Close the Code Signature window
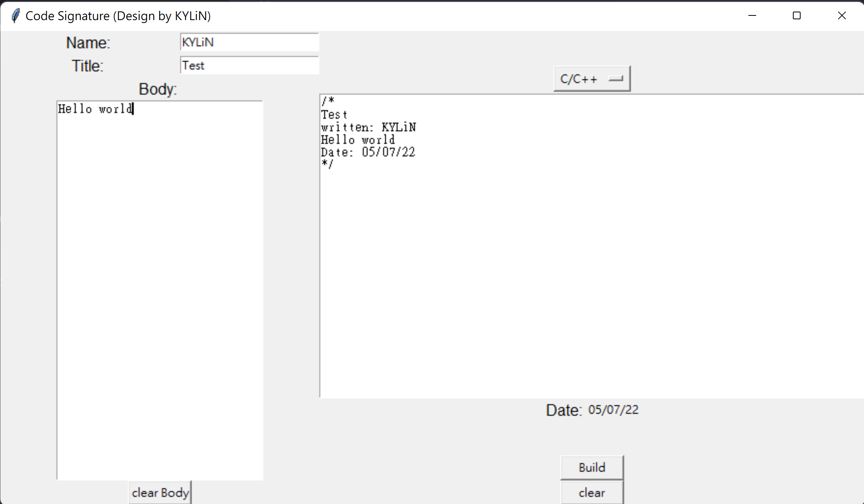 pos(842,15)
